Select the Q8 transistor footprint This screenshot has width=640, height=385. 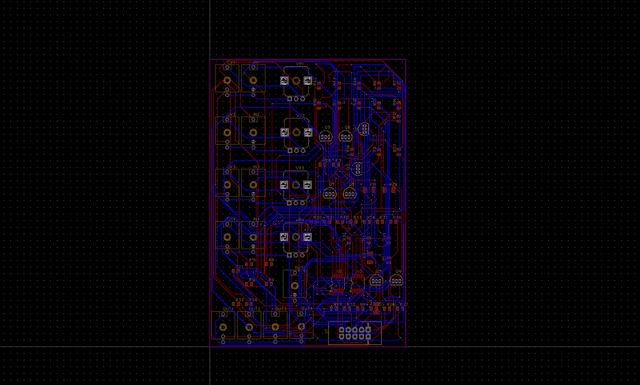[x=350, y=194]
